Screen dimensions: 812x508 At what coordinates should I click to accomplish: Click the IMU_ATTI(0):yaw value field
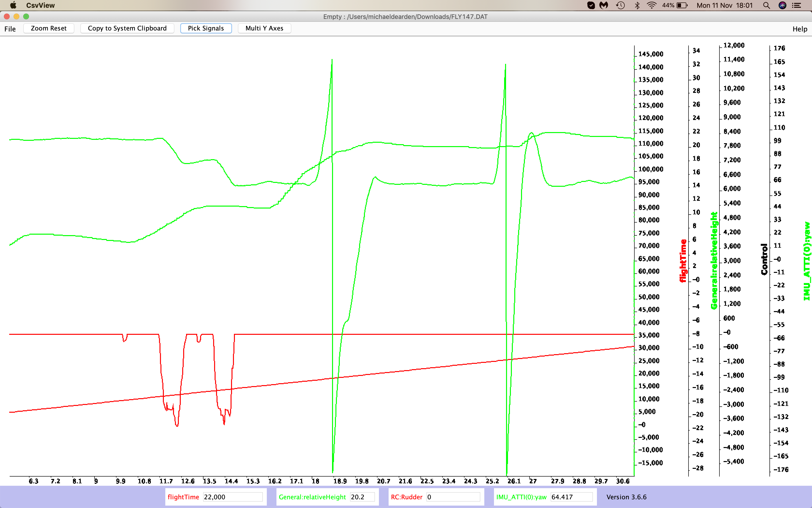point(571,497)
